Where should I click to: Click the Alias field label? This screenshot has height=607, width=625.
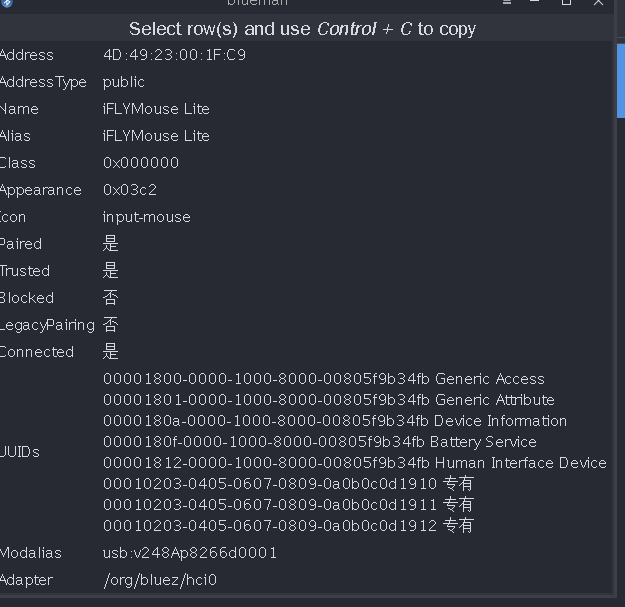pos(15,136)
